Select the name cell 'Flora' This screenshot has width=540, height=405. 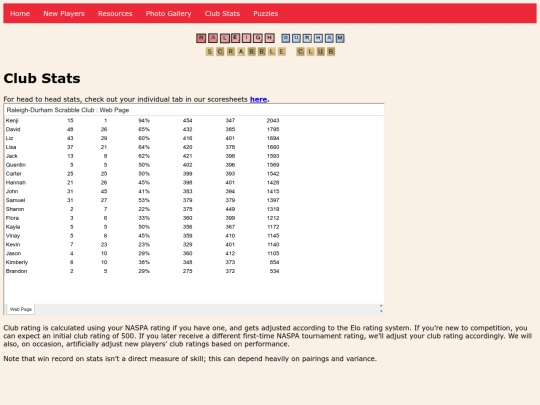click(12, 218)
